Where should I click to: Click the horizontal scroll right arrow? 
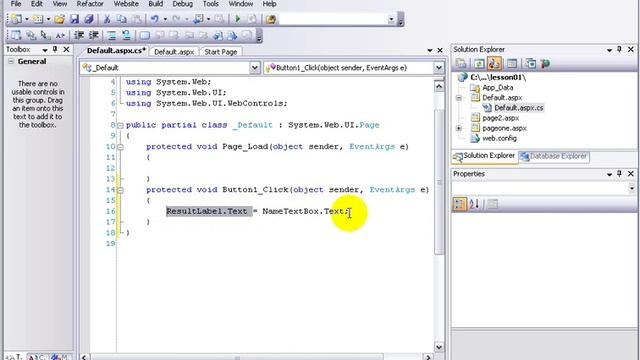click(x=428, y=357)
